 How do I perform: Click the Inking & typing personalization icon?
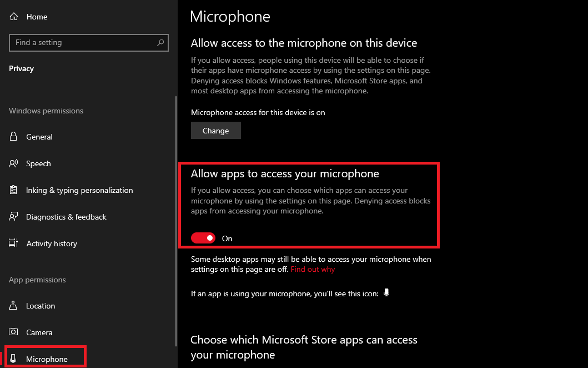click(x=13, y=190)
